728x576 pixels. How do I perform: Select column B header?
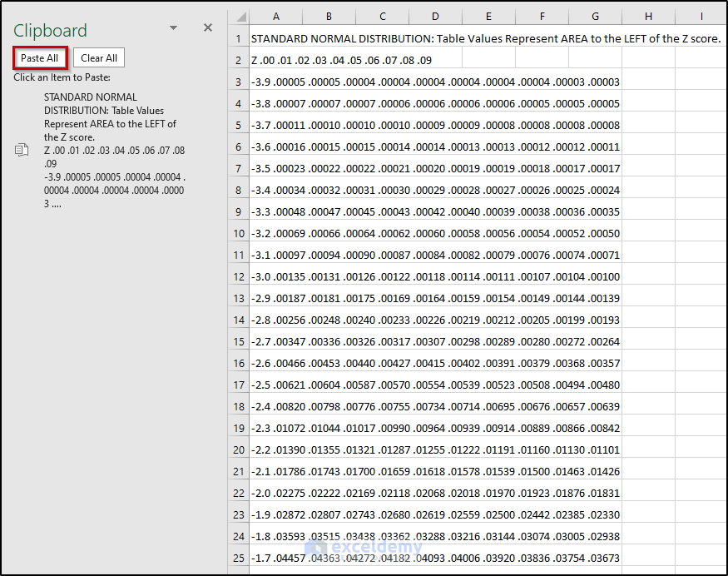point(329,17)
